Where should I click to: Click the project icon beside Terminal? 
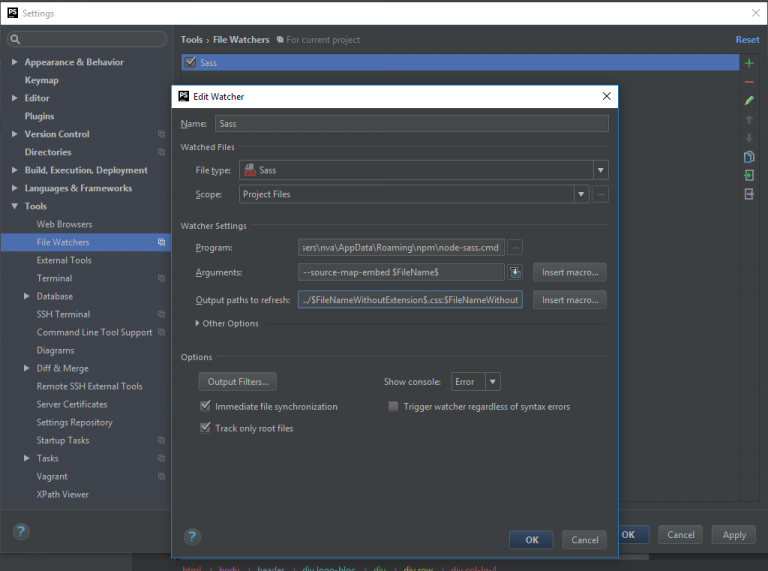[161, 278]
